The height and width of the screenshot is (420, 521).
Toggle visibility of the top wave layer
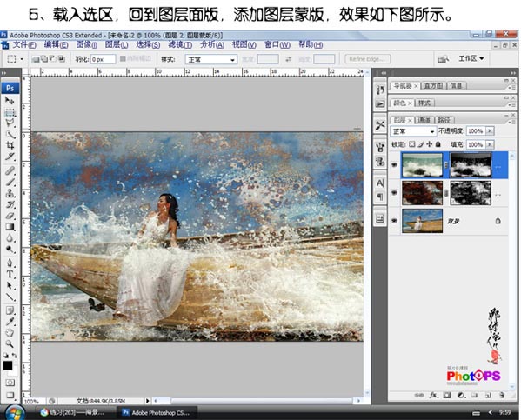click(394, 165)
